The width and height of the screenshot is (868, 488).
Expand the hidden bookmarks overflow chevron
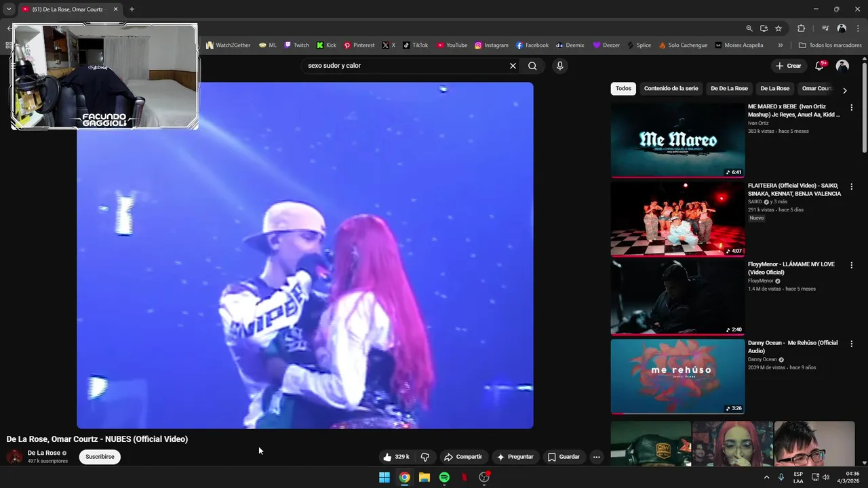click(x=781, y=45)
